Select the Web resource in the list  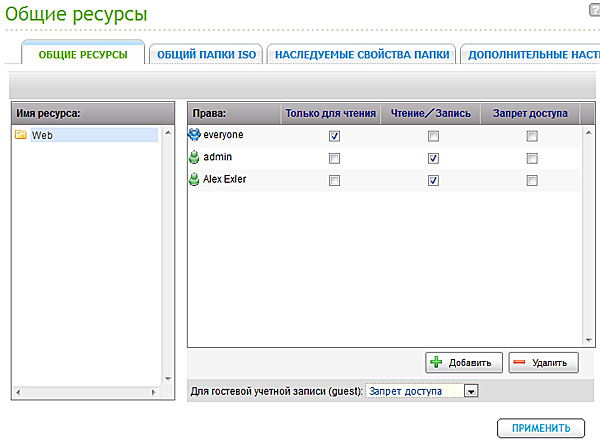[42, 135]
